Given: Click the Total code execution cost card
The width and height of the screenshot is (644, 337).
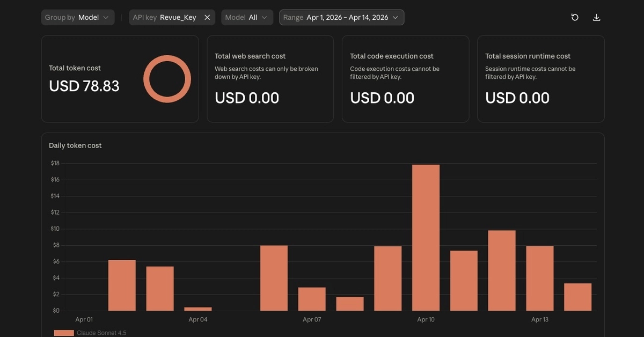Looking at the screenshot, I should coord(405,79).
